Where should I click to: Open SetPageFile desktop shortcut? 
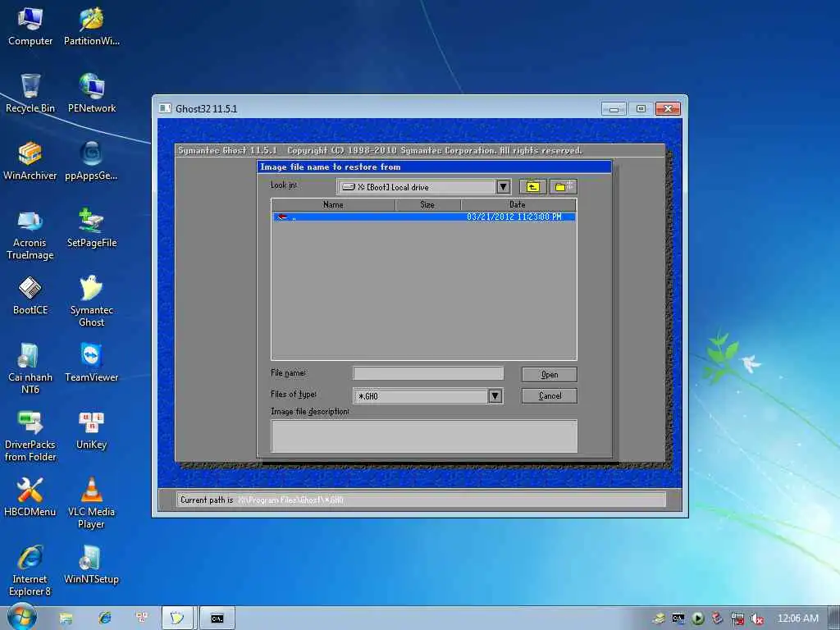(92, 229)
